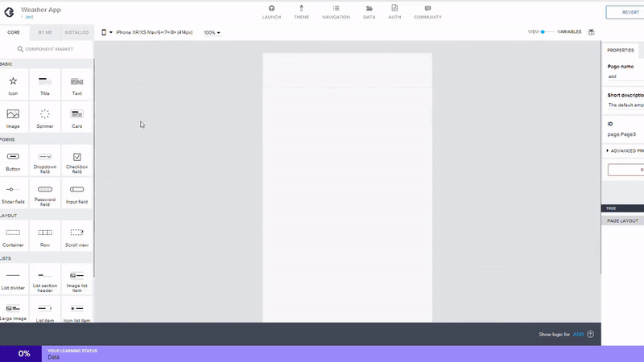Open the Auth lock icon
644x362 pixels.
pos(394,9)
